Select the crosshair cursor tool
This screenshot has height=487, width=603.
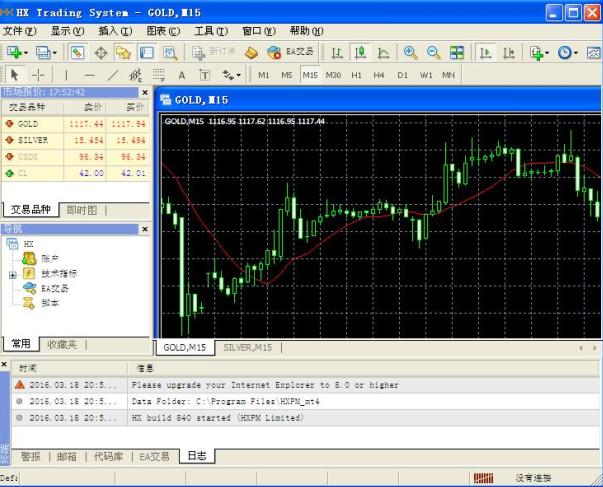pyautogui.click(x=39, y=75)
